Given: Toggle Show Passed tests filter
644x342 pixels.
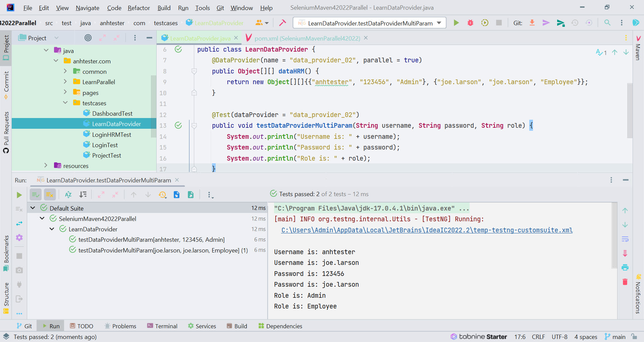Looking at the screenshot, I should tap(36, 194).
